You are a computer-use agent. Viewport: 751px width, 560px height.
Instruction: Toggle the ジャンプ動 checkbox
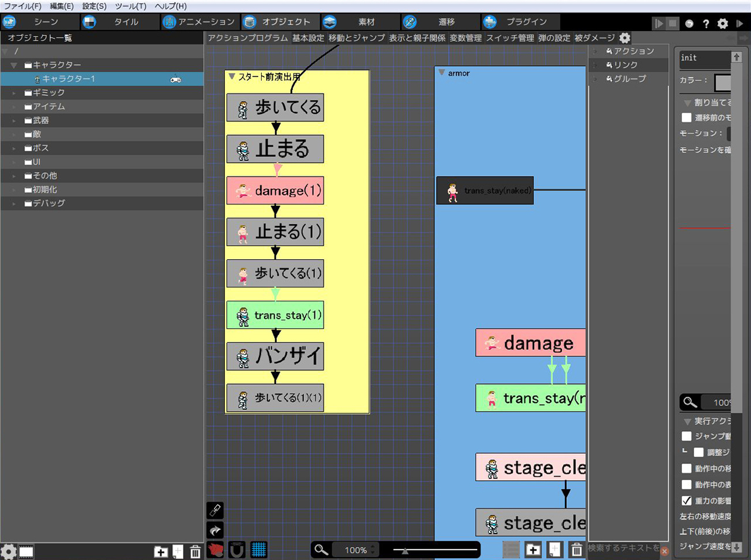[686, 436]
